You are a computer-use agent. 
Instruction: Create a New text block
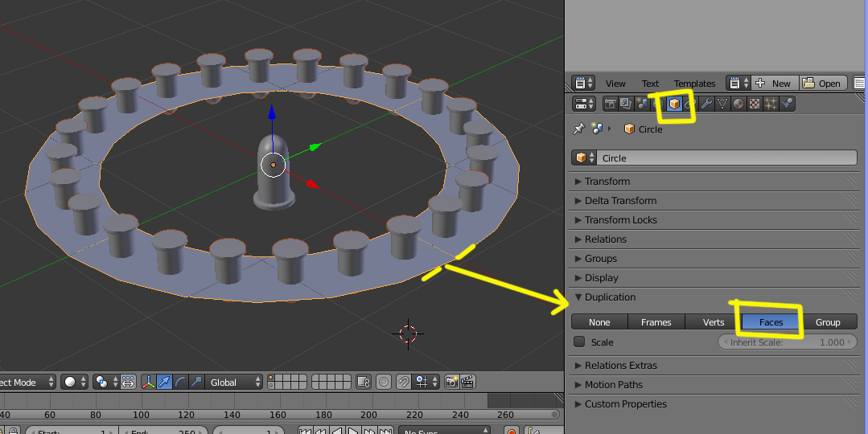point(775,84)
